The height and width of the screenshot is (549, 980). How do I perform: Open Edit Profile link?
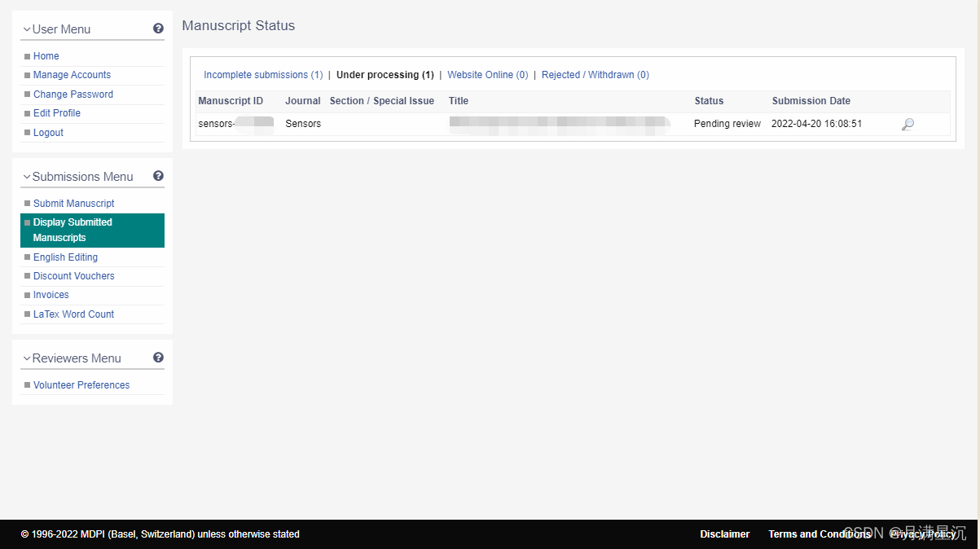[57, 113]
